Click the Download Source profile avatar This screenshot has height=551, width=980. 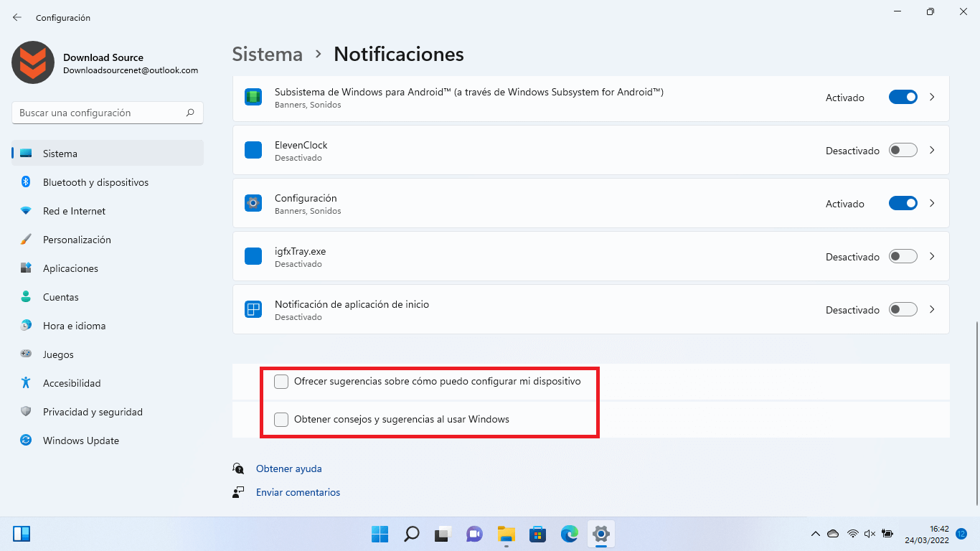pos(33,62)
